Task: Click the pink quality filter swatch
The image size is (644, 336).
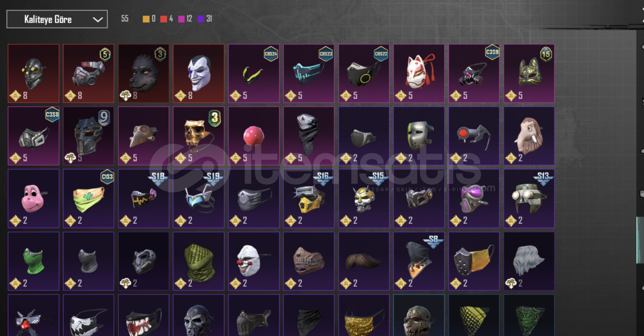Action: tap(181, 19)
